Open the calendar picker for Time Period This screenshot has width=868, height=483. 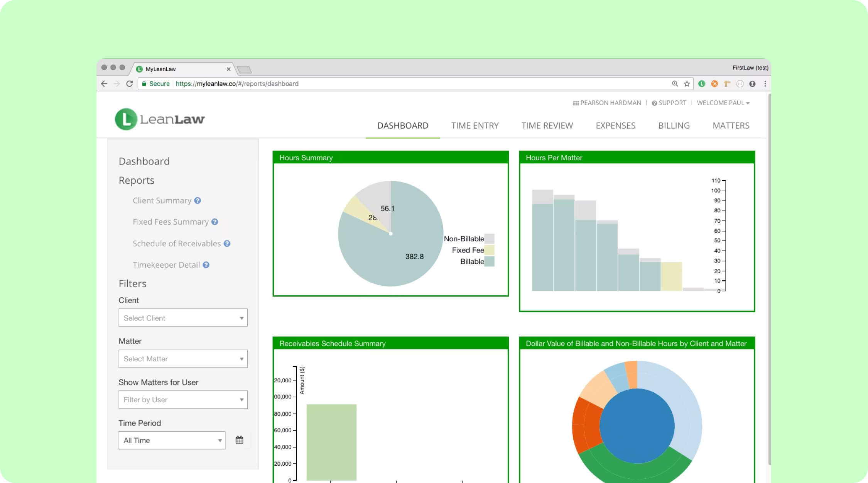click(x=240, y=440)
